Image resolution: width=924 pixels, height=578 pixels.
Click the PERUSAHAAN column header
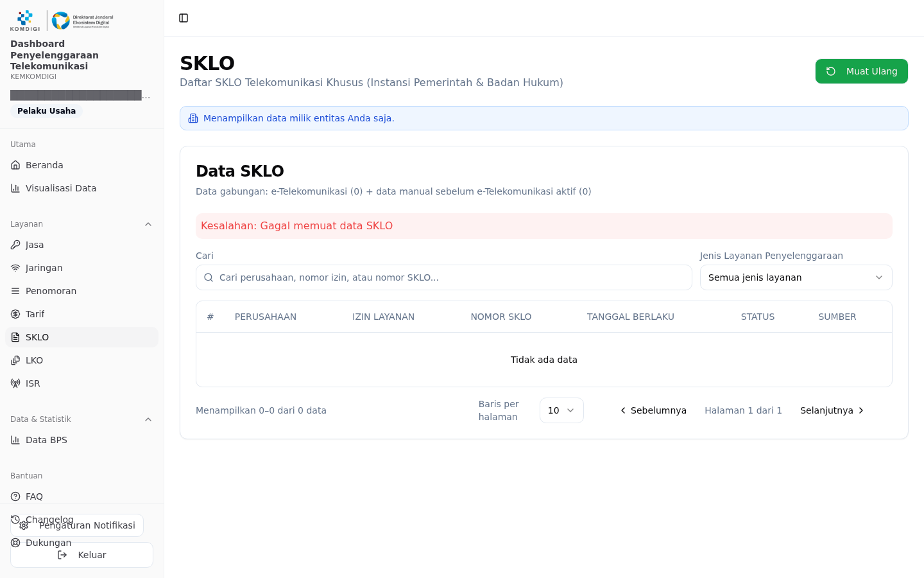(x=266, y=317)
